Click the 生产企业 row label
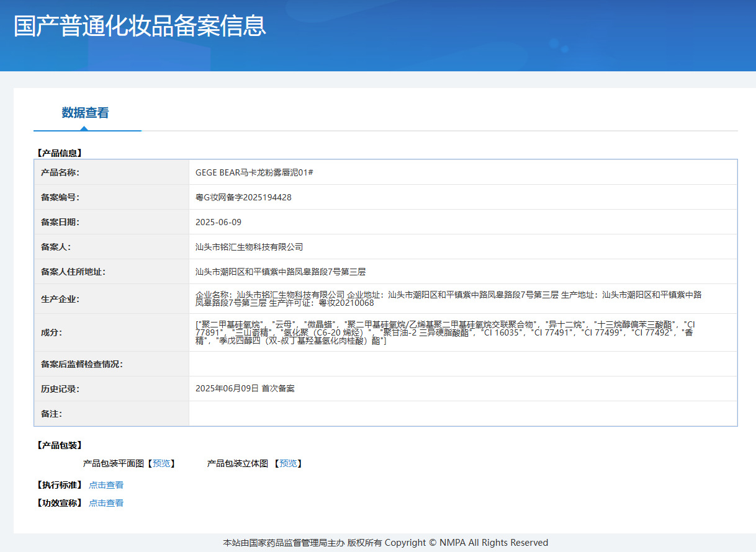Viewport: 756px width, 552px height. point(60,299)
